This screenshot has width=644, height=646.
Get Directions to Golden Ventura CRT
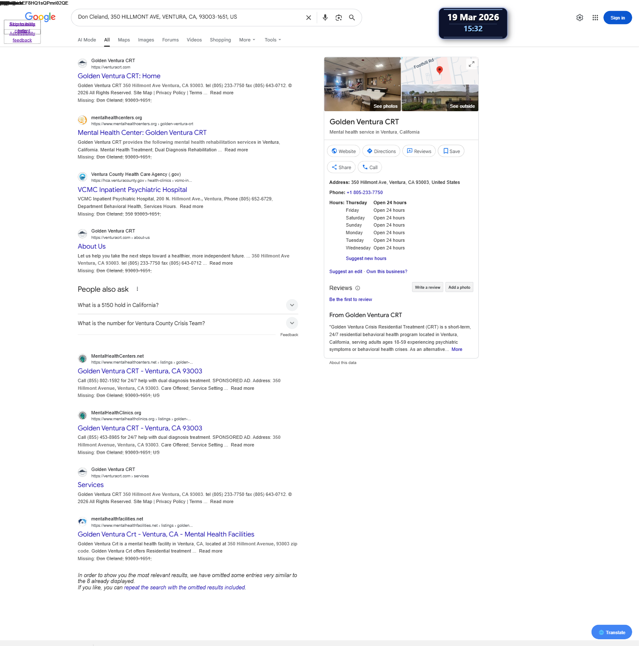coord(381,151)
